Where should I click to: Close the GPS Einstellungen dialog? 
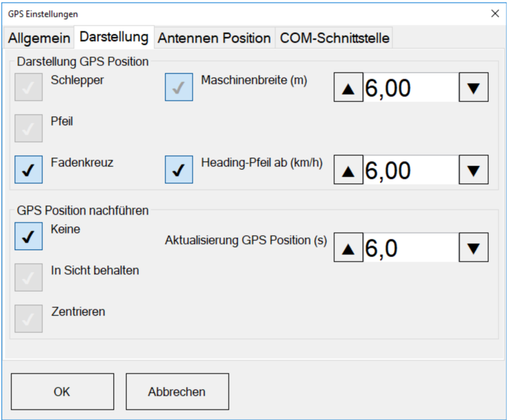click(x=495, y=14)
